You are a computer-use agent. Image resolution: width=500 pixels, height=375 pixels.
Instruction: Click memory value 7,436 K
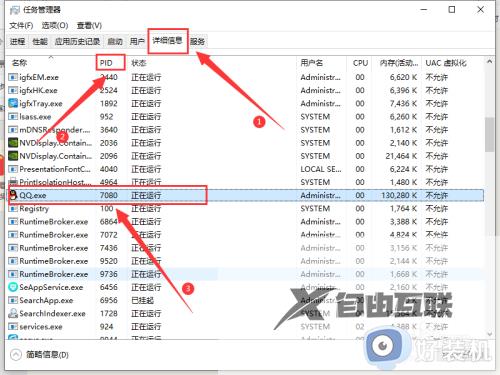pos(403,104)
